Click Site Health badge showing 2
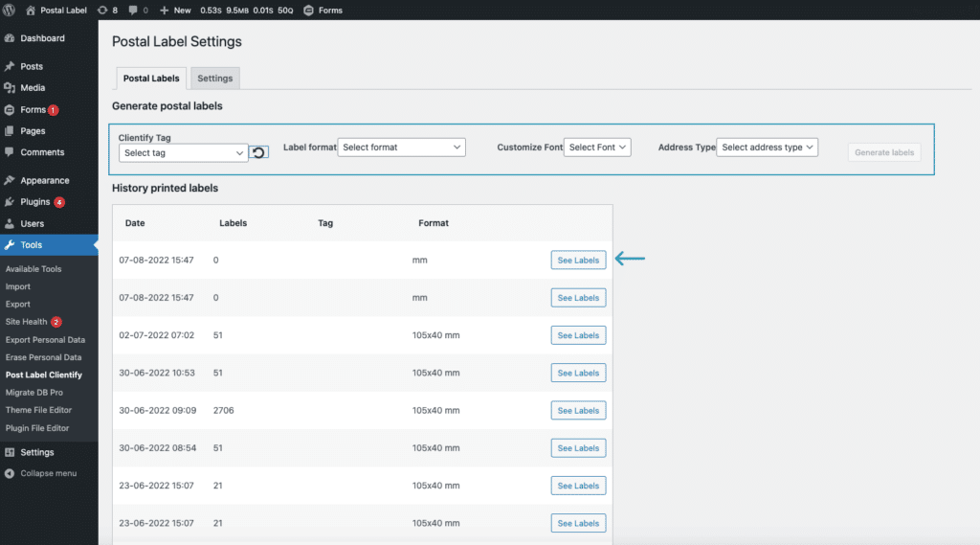 tap(56, 322)
